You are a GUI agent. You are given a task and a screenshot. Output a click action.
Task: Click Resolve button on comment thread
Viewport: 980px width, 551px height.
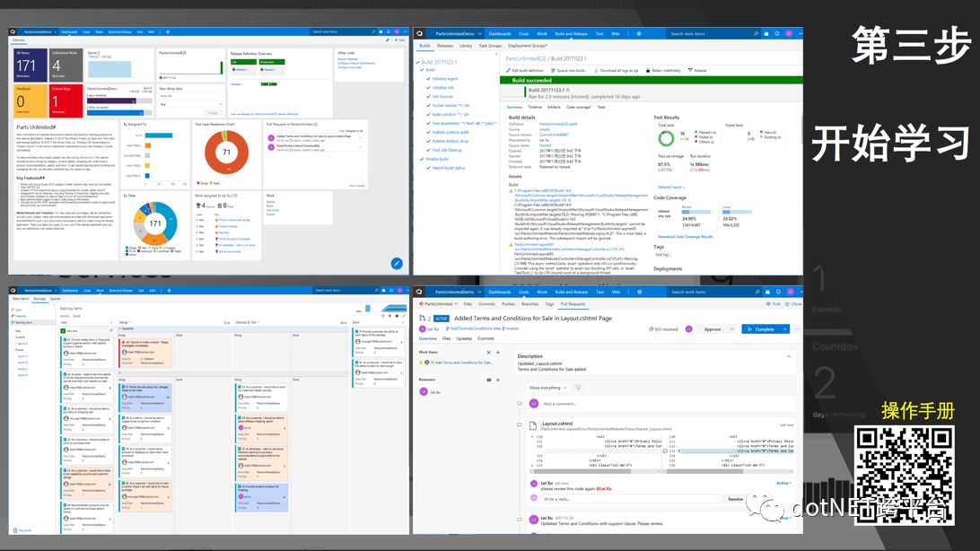tap(736, 499)
